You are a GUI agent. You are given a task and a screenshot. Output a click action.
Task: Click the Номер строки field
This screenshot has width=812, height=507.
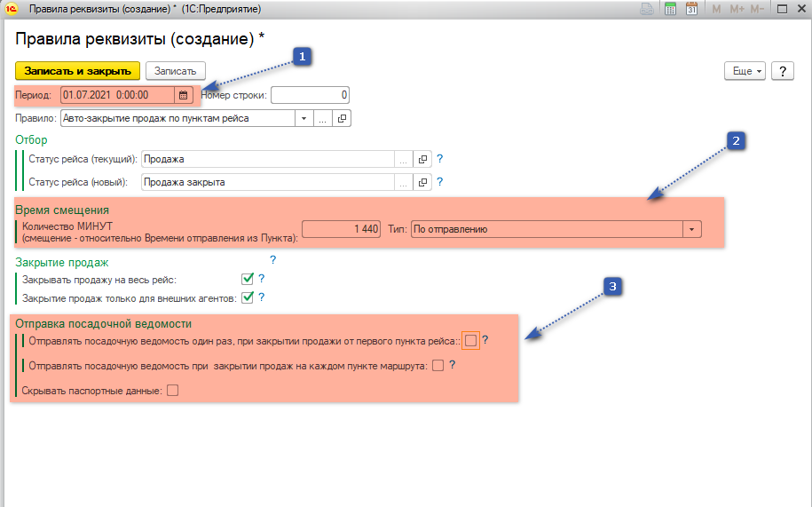point(310,95)
